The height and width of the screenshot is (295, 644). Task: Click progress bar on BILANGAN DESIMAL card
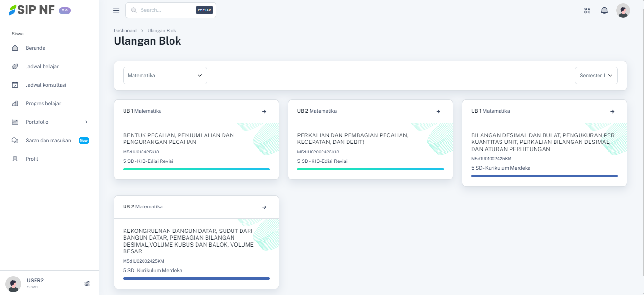click(544, 176)
